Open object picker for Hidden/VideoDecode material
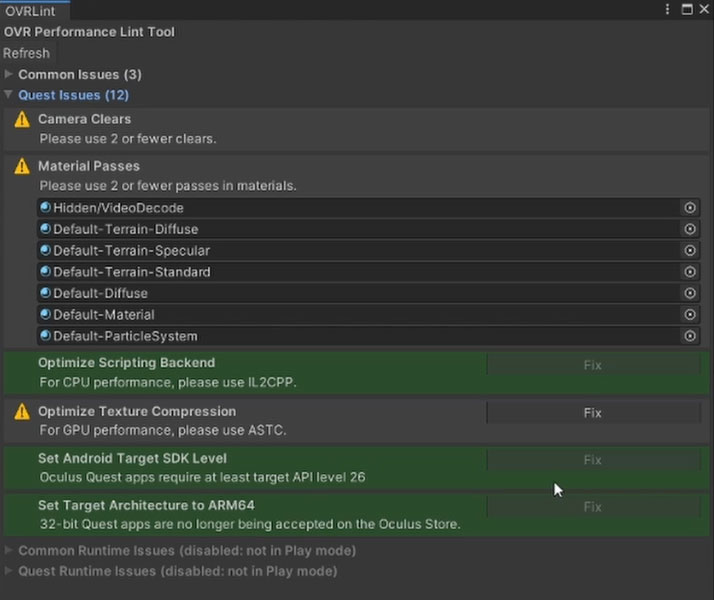This screenshot has height=600, width=714. 690,208
